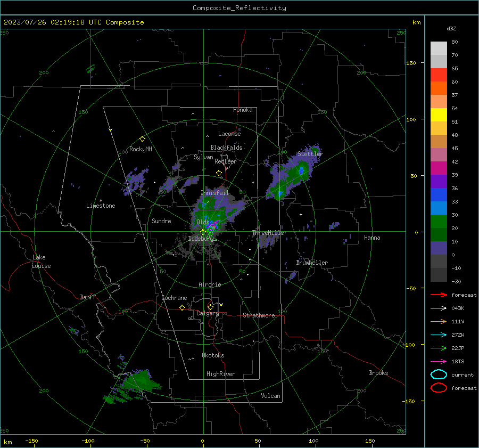Click the Brooks label
The image size is (479, 448).
[x=378, y=373]
